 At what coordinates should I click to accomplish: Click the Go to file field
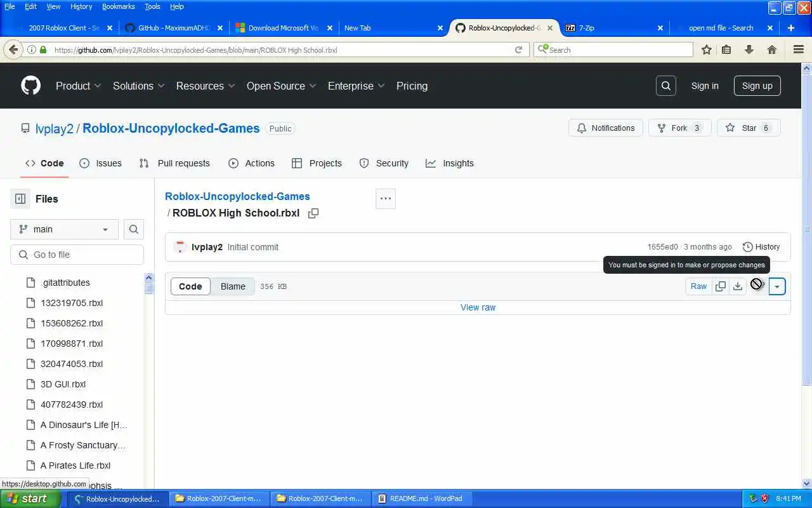point(77,255)
